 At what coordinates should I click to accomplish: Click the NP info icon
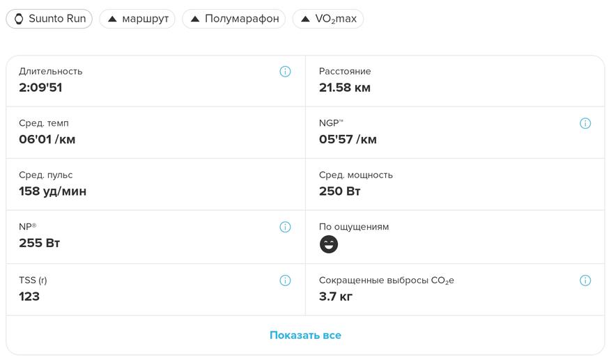pyautogui.click(x=285, y=227)
